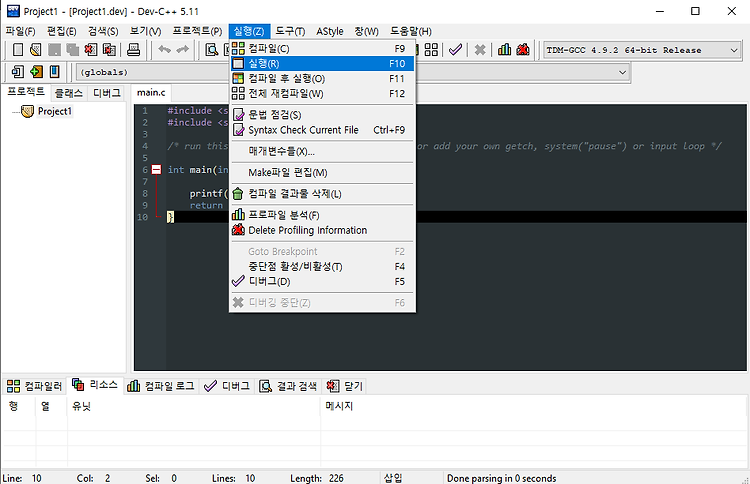750x484 pixels.
Task: Open the 결과 검색 bottom tab
Action: click(x=288, y=386)
